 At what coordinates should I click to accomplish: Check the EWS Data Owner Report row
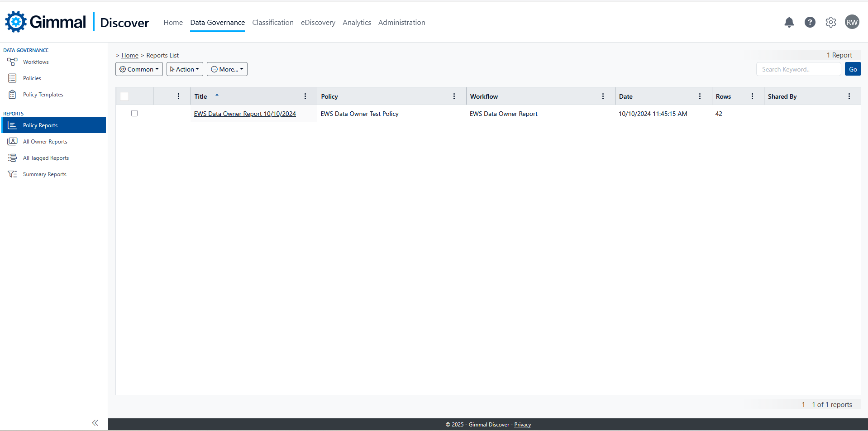point(134,113)
